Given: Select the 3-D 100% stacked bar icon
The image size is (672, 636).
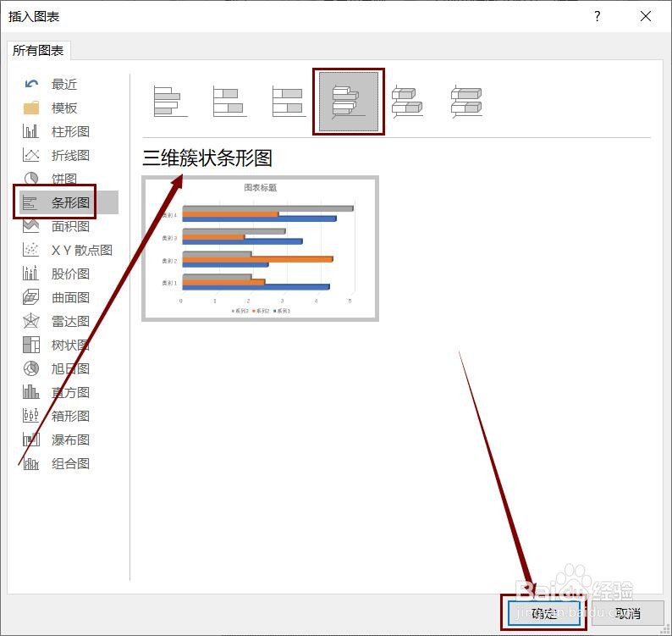Looking at the screenshot, I should click(x=466, y=102).
